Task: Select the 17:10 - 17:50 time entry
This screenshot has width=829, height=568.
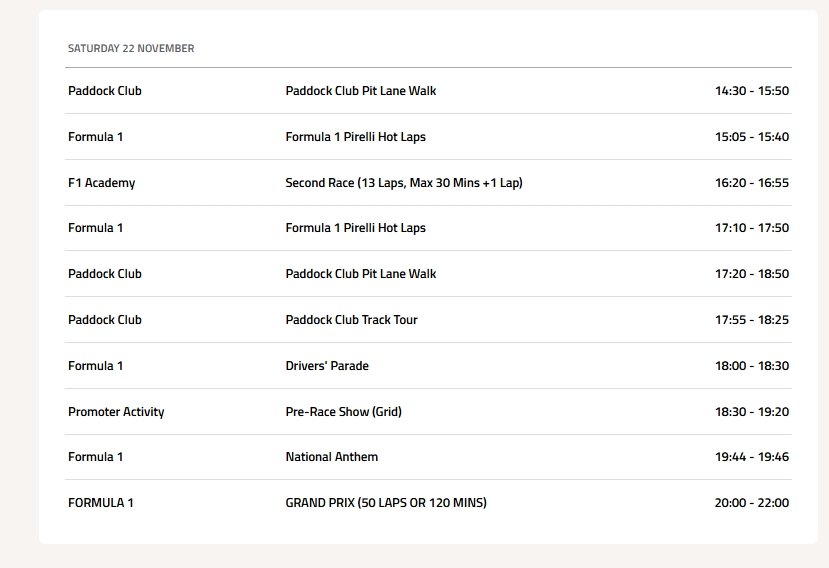Action: click(x=751, y=228)
